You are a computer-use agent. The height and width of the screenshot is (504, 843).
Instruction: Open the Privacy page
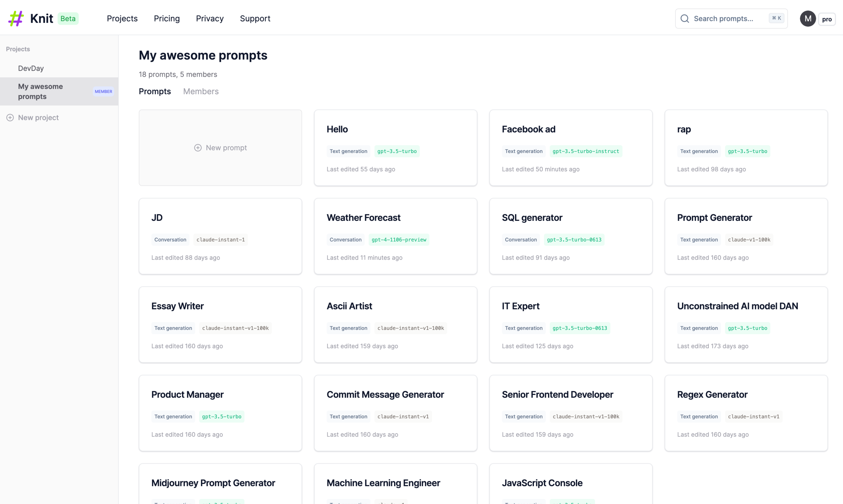tap(210, 19)
